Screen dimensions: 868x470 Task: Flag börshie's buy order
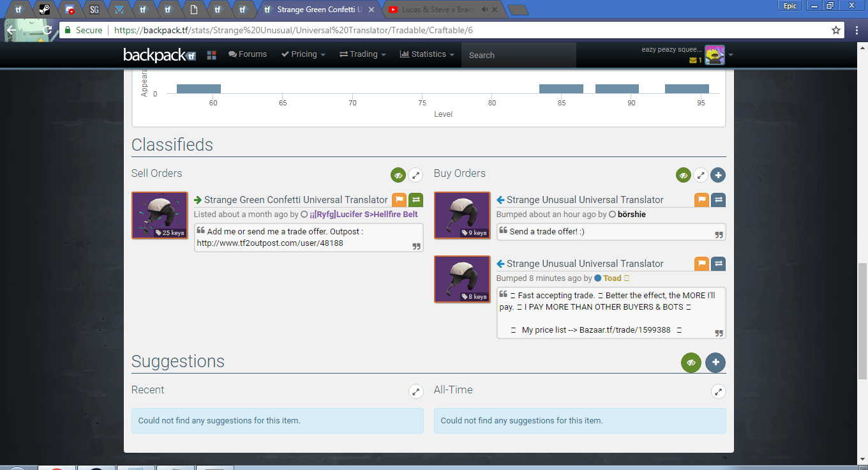coord(701,200)
